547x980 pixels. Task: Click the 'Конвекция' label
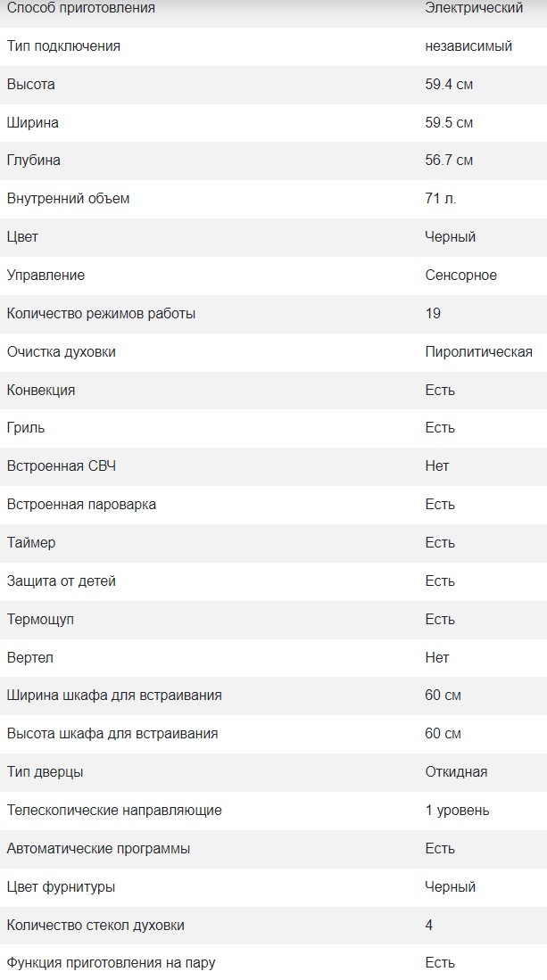coord(41,391)
